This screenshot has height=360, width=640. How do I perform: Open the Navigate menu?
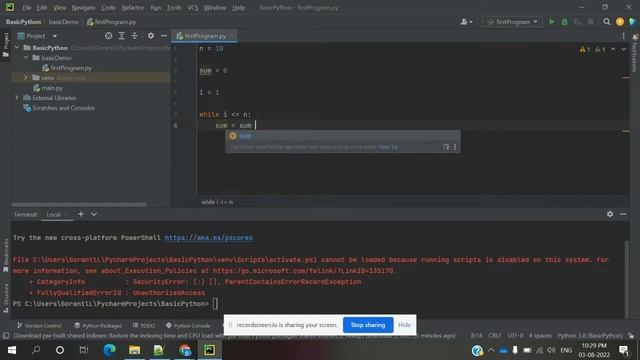click(83, 7)
